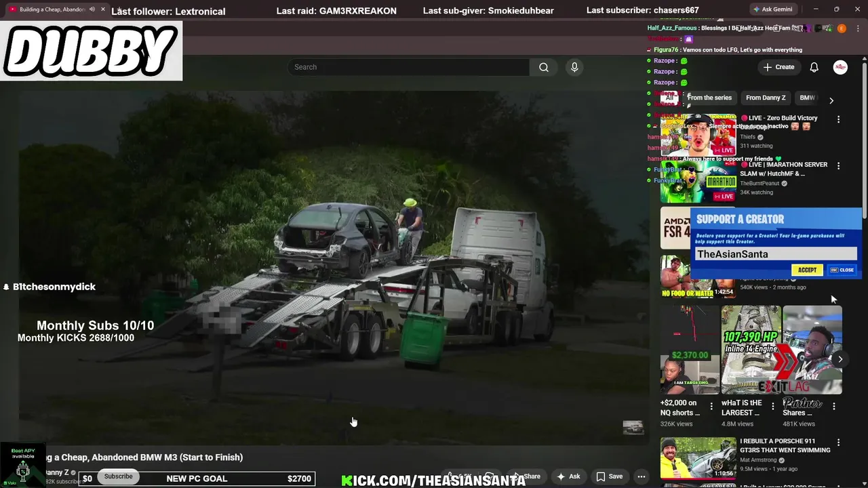Open the MARATHON SERVER SLAM live thumbnail
Viewport: 868px width, 488px height.
pos(698,182)
